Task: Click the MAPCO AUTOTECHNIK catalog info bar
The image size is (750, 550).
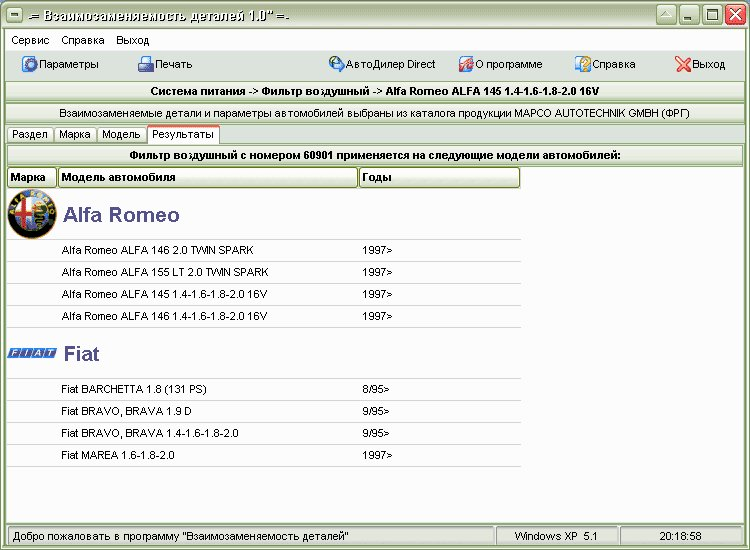Action: tap(375, 113)
